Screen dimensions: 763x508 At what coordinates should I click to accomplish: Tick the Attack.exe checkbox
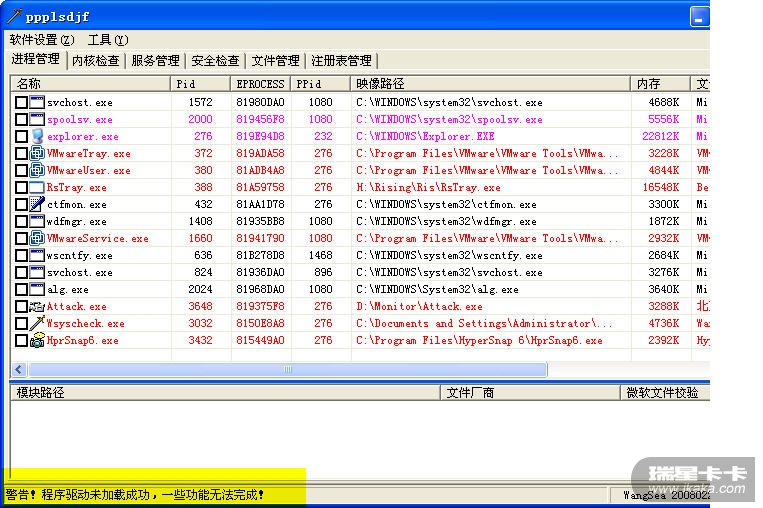21,307
